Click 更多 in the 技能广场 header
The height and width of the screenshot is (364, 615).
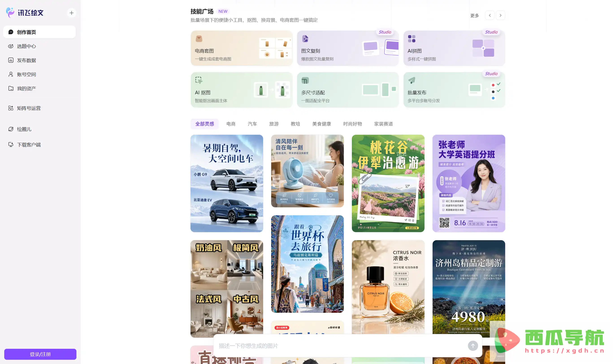(x=474, y=15)
